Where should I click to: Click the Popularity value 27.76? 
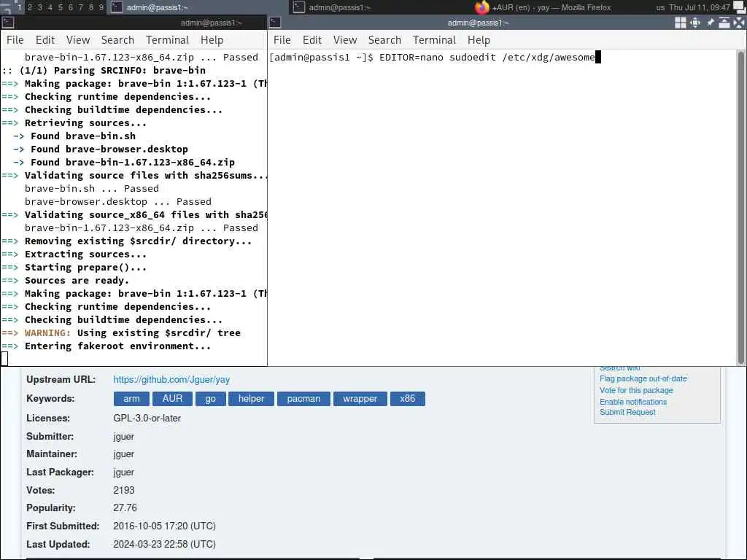(125, 507)
